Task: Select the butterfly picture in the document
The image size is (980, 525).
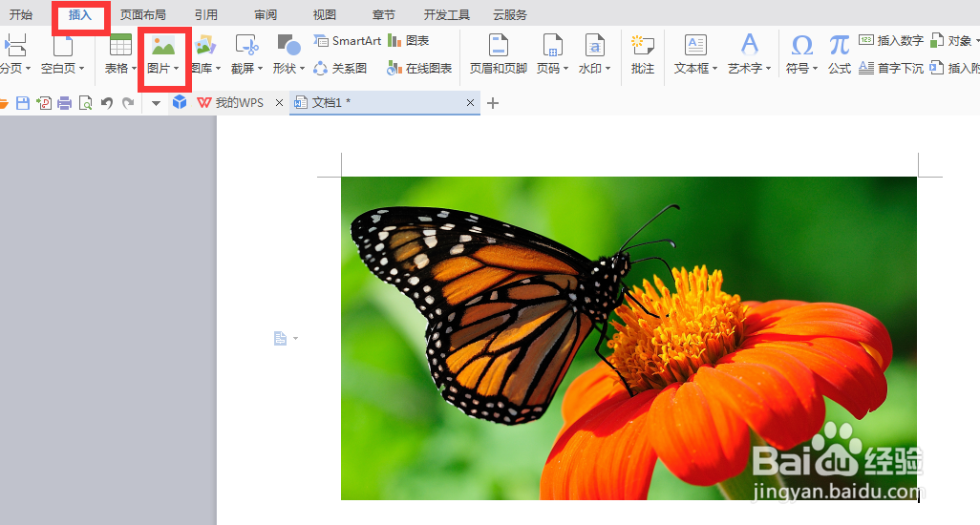Action: click(628, 338)
